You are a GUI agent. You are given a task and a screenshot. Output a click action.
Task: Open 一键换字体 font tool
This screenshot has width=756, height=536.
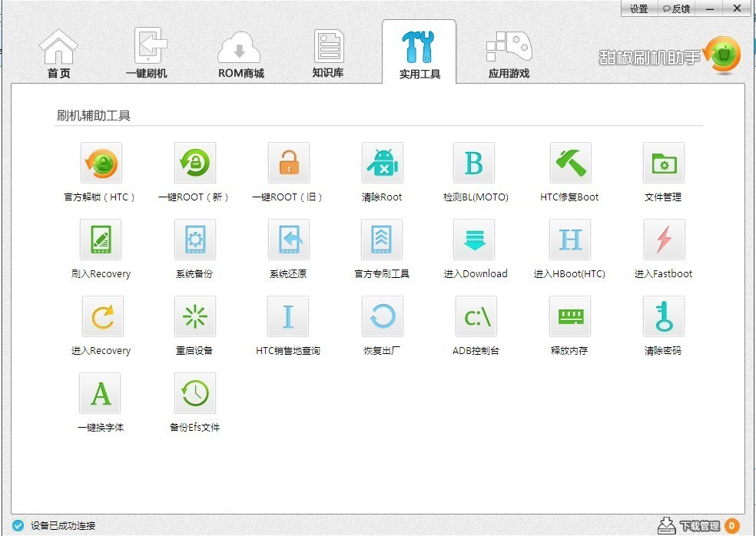pos(101,393)
